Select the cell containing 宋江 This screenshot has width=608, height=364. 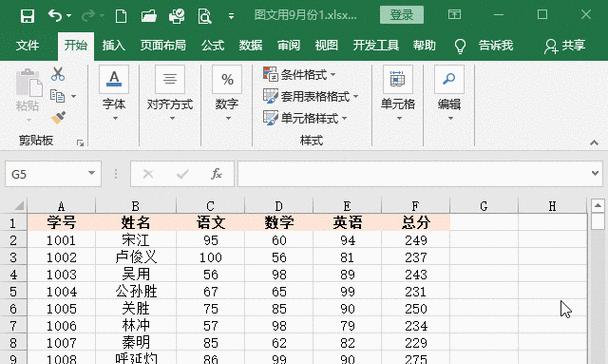(x=136, y=240)
